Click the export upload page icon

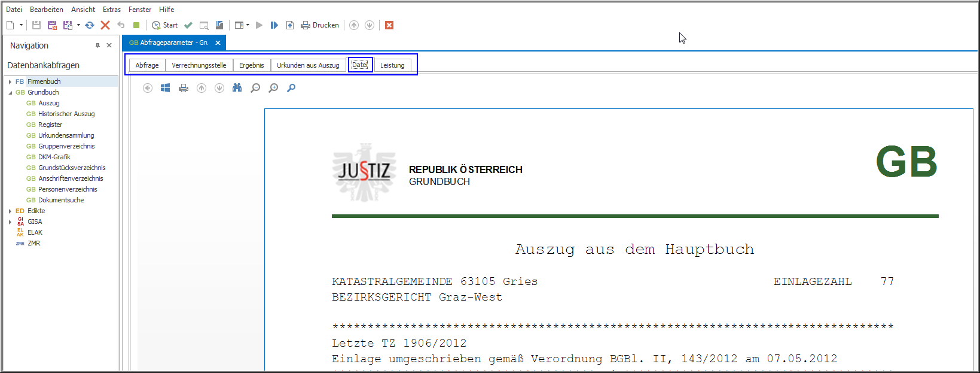[x=290, y=25]
